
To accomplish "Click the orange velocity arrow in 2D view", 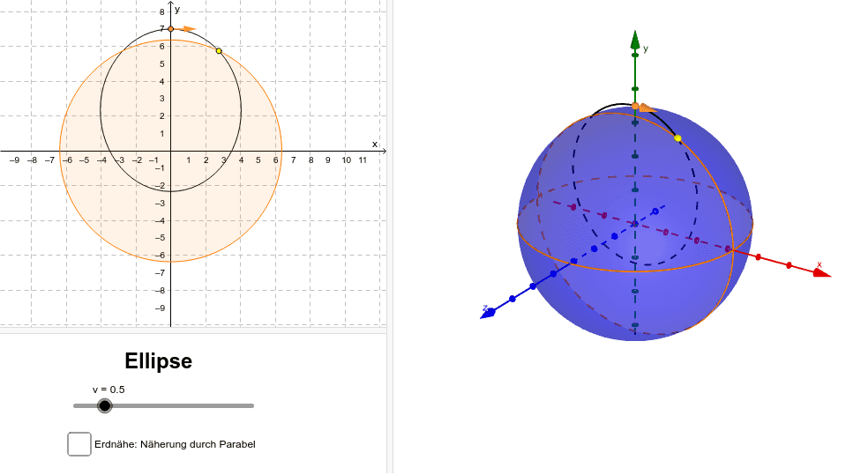I will click(x=190, y=29).
